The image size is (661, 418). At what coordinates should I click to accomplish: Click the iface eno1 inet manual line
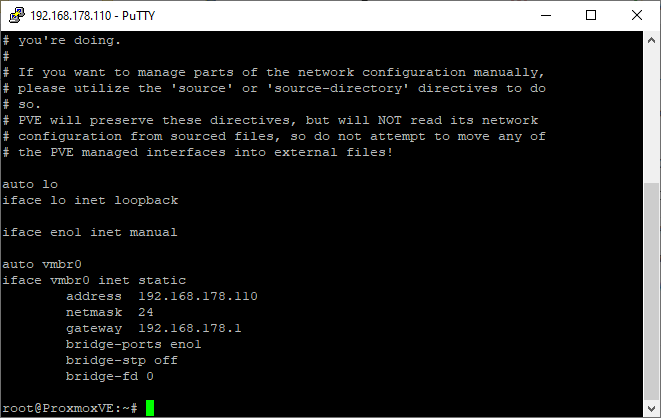pyautogui.click(x=90, y=232)
